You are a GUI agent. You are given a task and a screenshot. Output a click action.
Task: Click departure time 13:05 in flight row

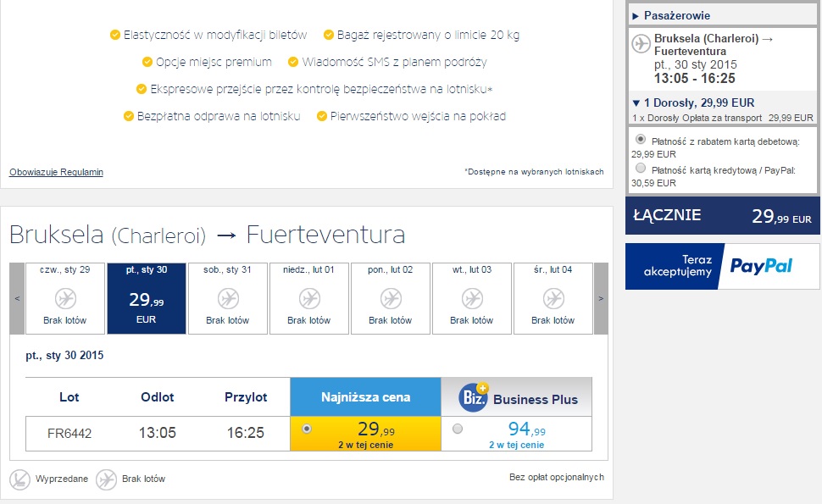158,433
